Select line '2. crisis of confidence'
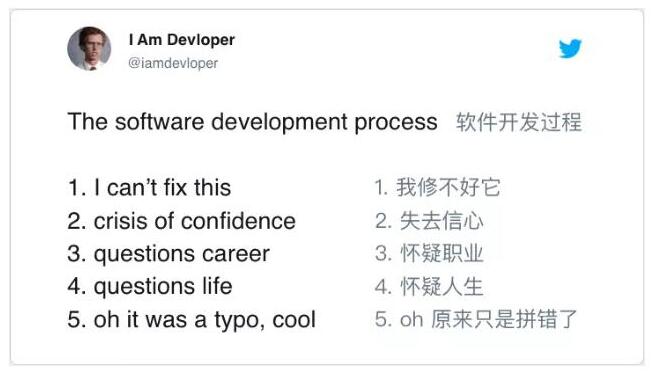The width and height of the screenshot is (653, 375). 182,221
